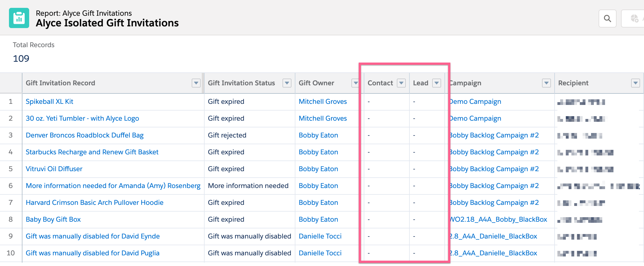Open 2.8_A4A_Danielle_BlackBox campaign in row 10

pos(493,253)
